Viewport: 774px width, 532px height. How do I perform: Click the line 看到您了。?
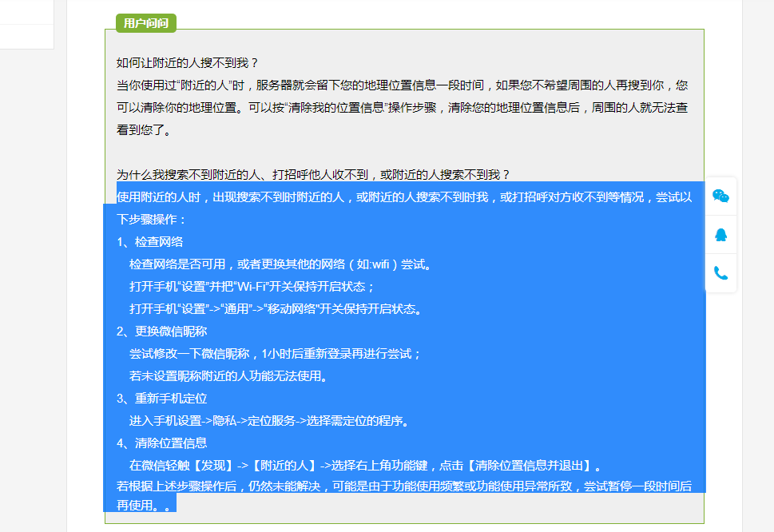tap(144, 130)
